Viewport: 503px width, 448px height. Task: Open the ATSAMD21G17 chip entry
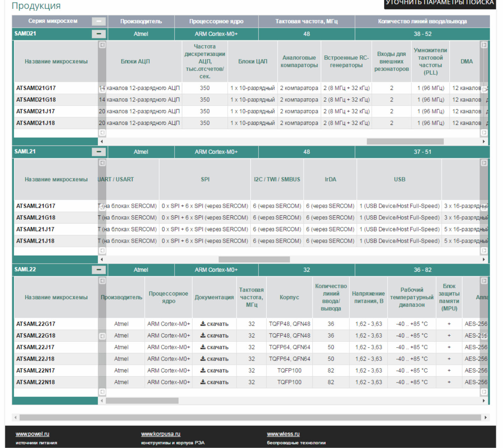[x=36, y=88]
